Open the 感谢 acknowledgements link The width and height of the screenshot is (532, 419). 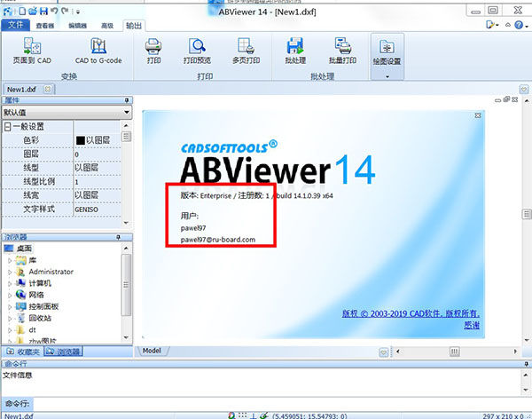click(x=472, y=325)
